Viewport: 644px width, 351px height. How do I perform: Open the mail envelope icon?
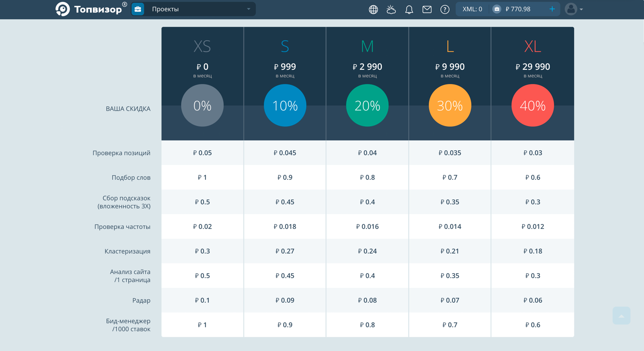coord(427,9)
